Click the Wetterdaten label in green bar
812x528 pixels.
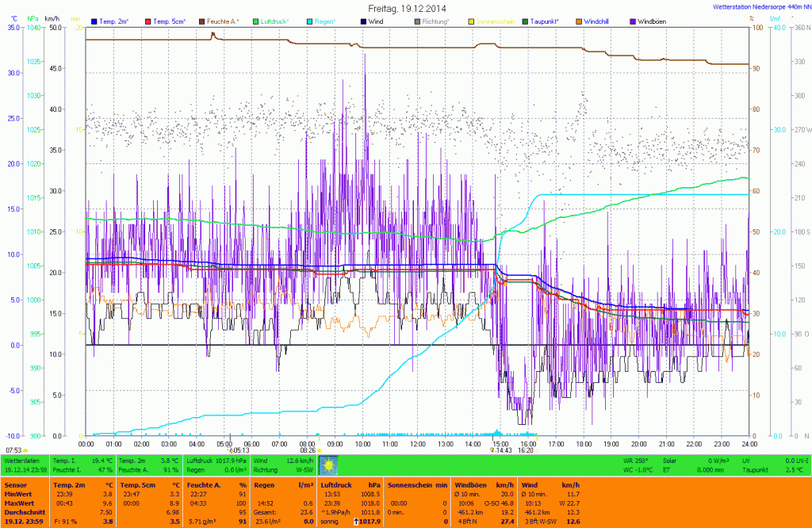click(21, 460)
